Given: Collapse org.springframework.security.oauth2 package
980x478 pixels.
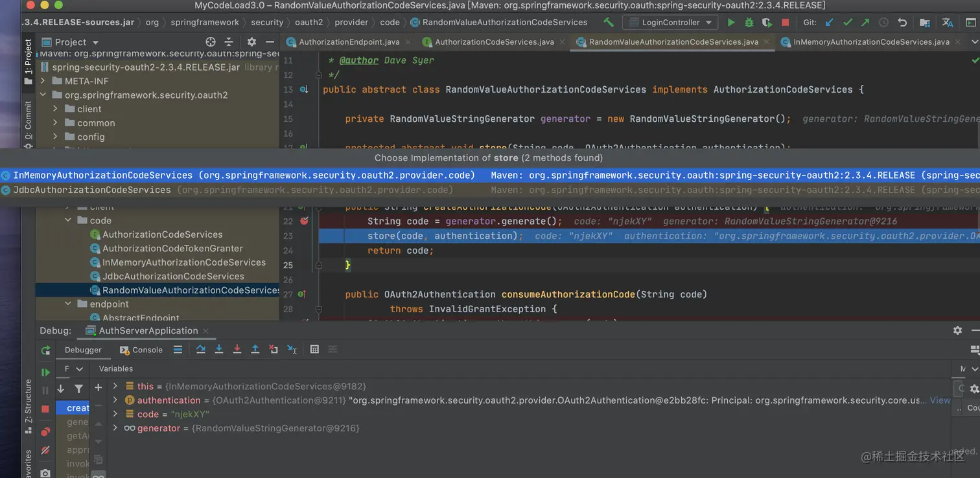Looking at the screenshot, I should click(x=43, y=95).
